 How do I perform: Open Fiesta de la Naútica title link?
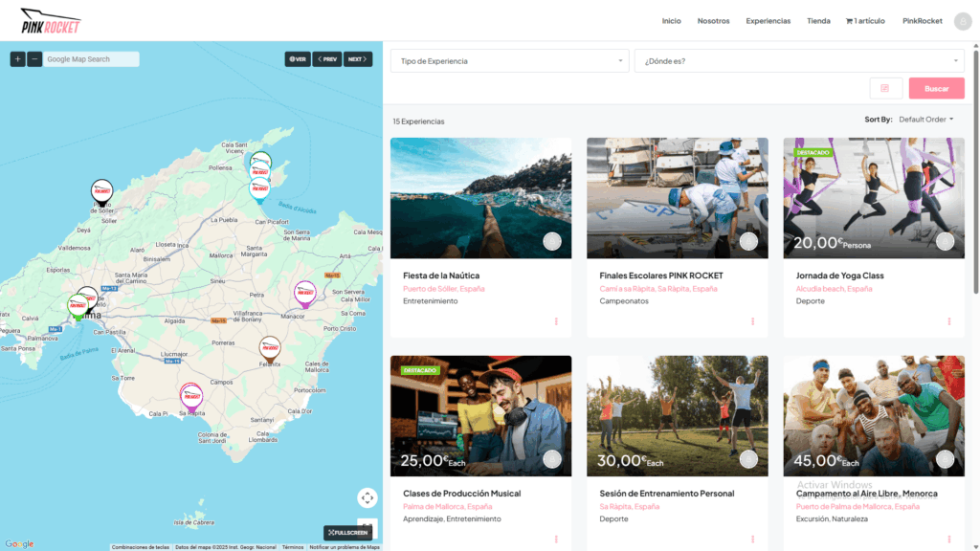click(441, 275)
